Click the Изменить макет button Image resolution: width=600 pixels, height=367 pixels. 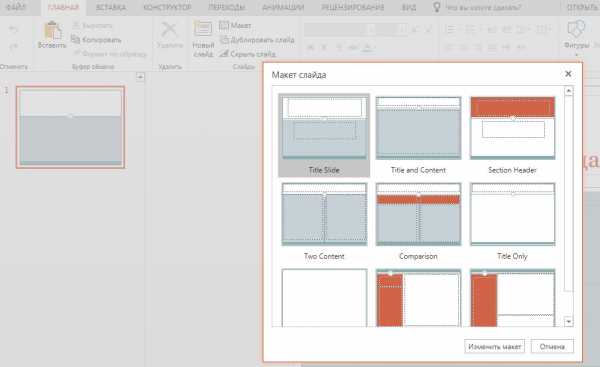tap(494, 346)
